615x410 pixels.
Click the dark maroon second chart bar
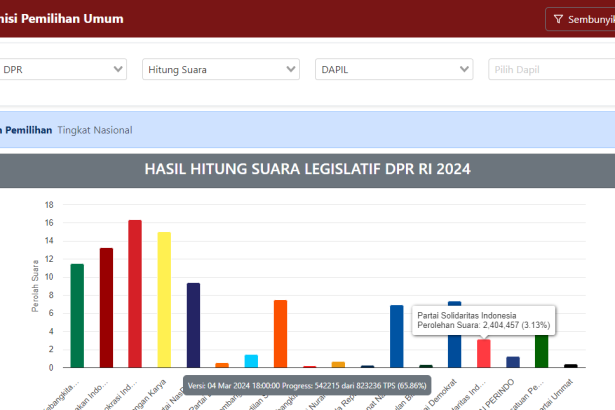[x=106, y=308]
